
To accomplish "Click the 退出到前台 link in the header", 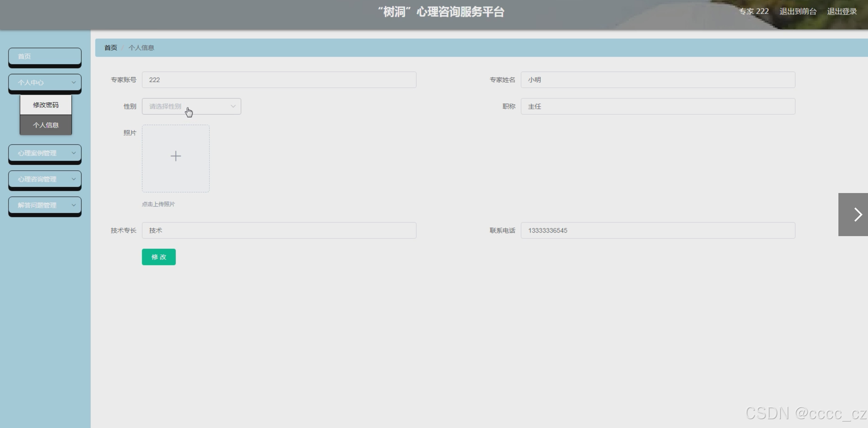I will 798,12.
